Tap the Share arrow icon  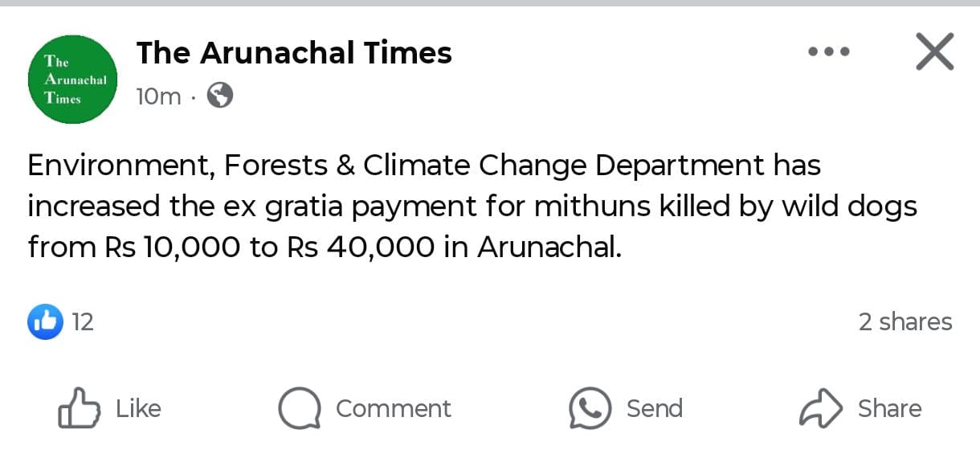(821, 408)
